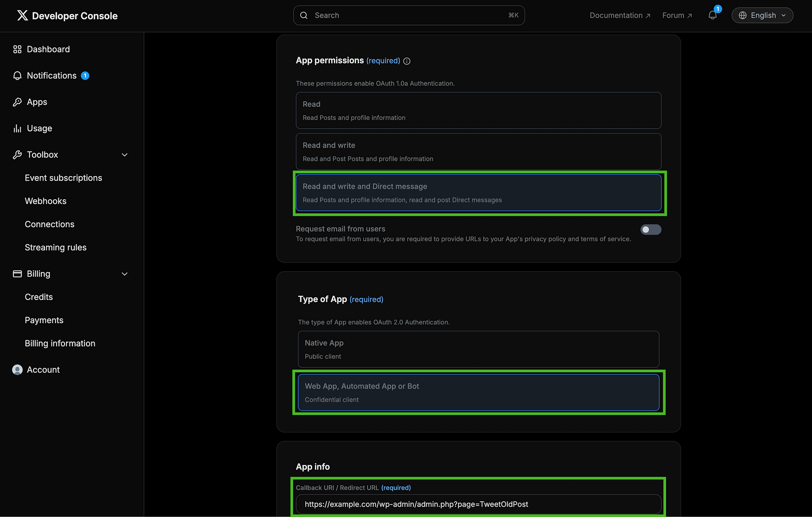Click info icon beside App permissions
Screen dimensions: 812x517
407,61
